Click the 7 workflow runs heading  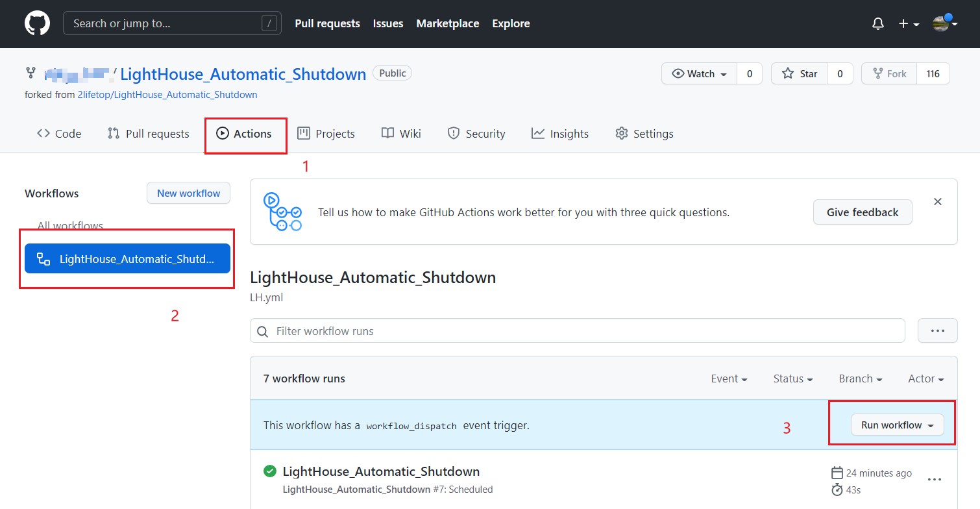304,379
